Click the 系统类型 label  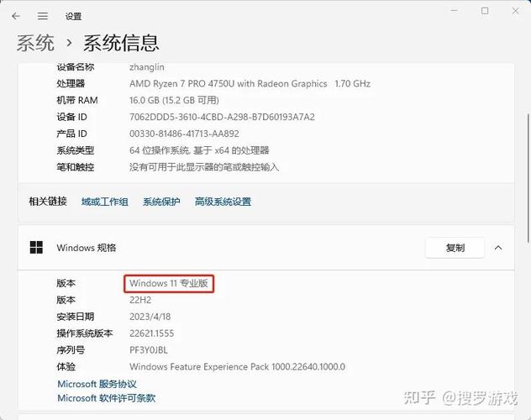[76, 150]
